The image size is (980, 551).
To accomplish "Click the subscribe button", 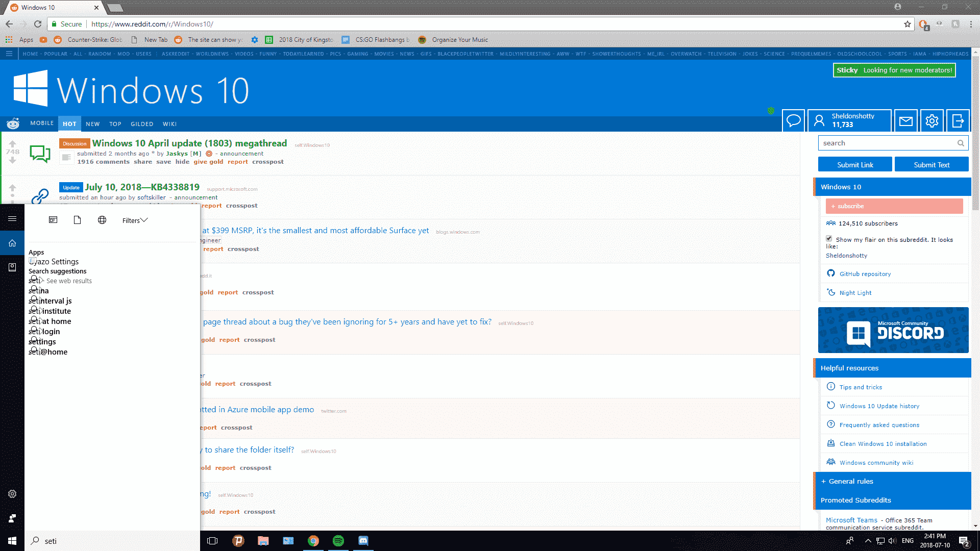I will pos(894,206).
